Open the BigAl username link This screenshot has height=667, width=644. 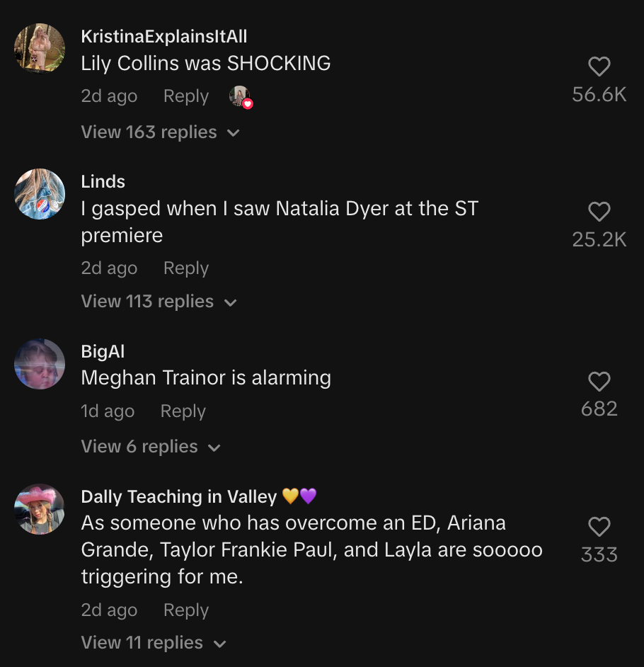(x=103, y=352)
